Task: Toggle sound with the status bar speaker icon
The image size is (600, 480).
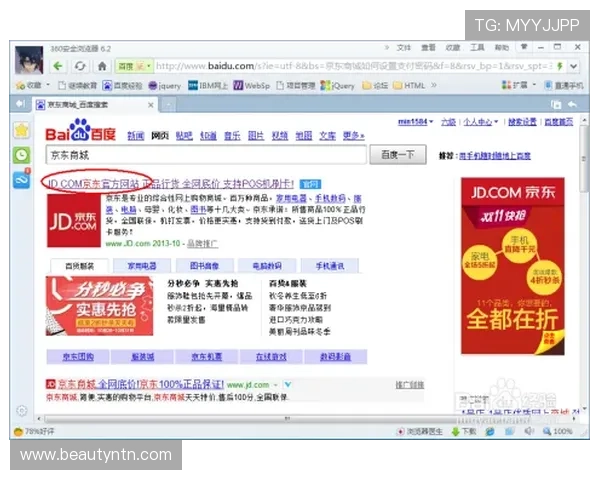Action: 528,431
